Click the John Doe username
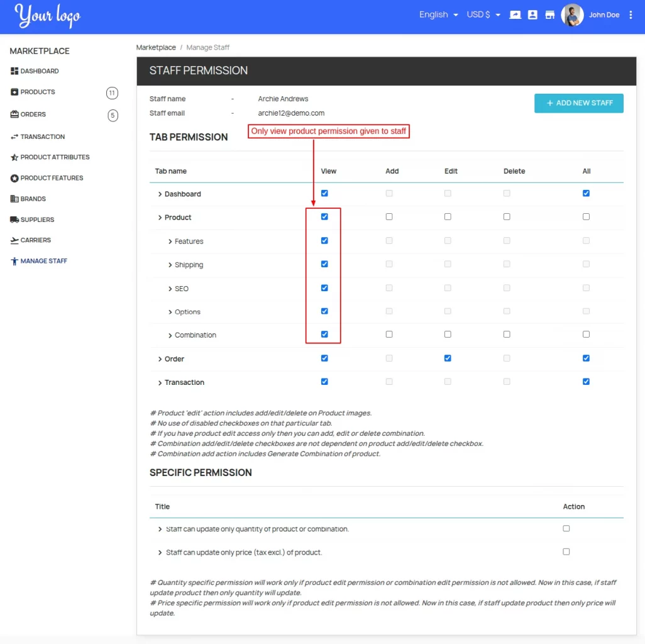Viewport: 645px width, 644px height. [x=604, y=15]
